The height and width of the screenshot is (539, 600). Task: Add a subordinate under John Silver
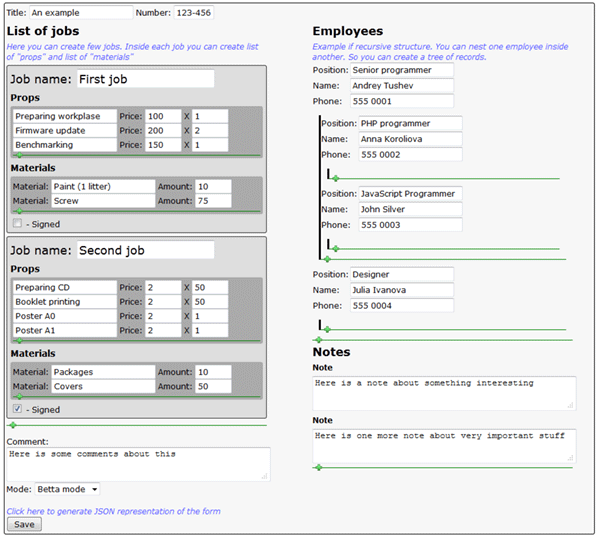coord(336,249)
